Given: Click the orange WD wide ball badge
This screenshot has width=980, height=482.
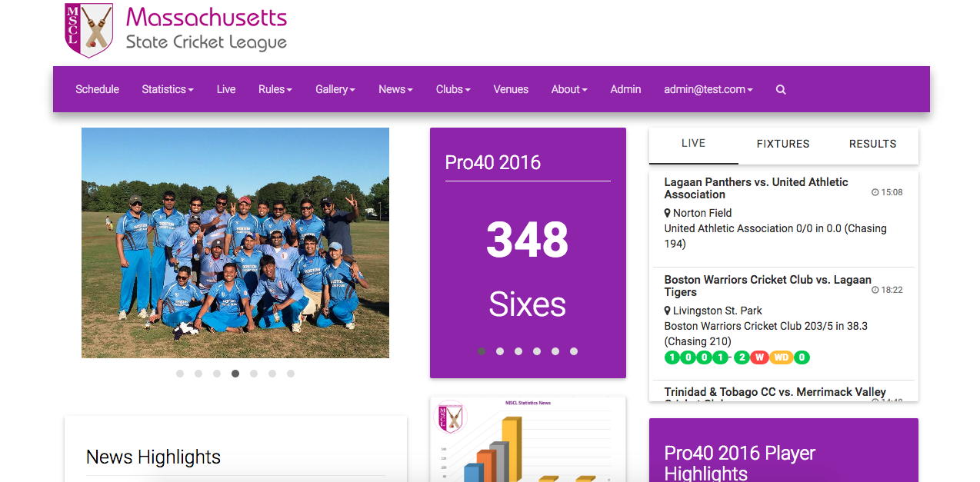Looking at the screenshot, I should (781, 357).
